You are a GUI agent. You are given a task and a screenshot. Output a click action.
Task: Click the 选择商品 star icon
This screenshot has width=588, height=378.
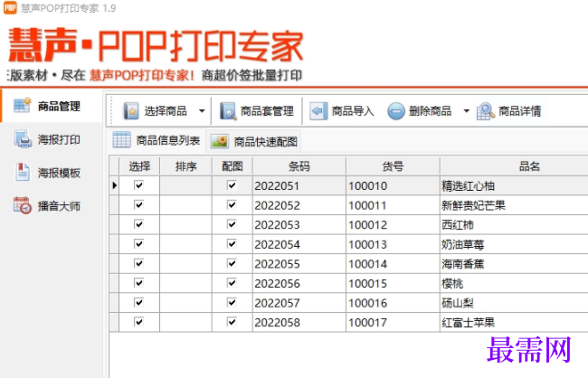point(131,111)
